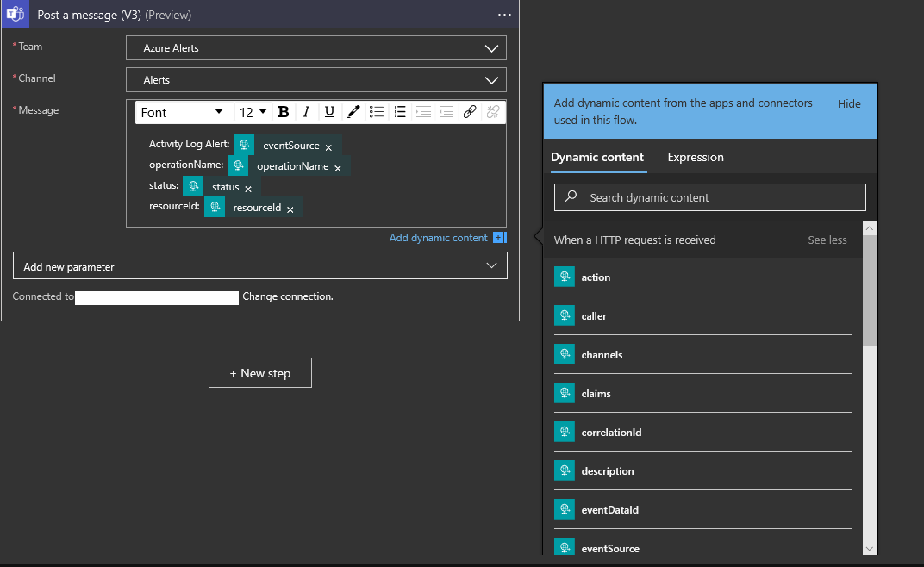Click scrollbar up arrow in dynamic content list
Viewport: 924px width, 567px height.
pos(869,228)
